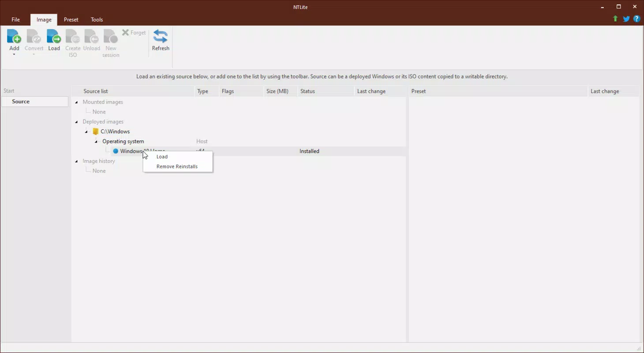
Task: Click the Convert image toolbar icon
Action: point(34,36)
